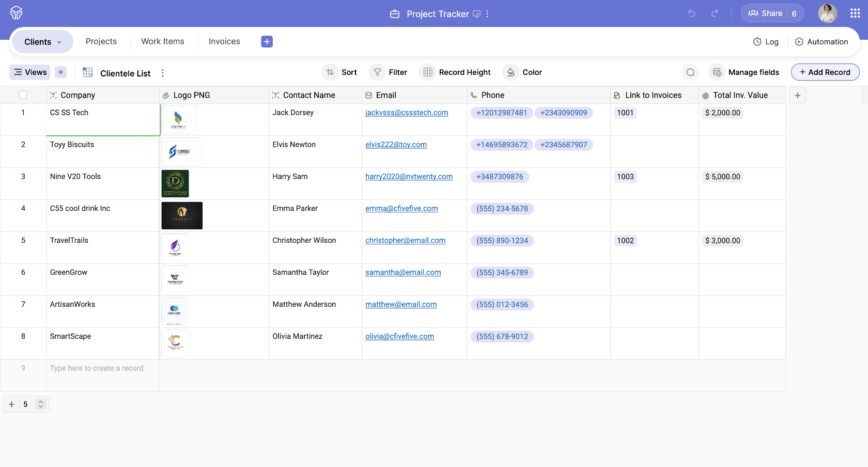Add a new field column
868x467 pixels.
tap(797, 96)
